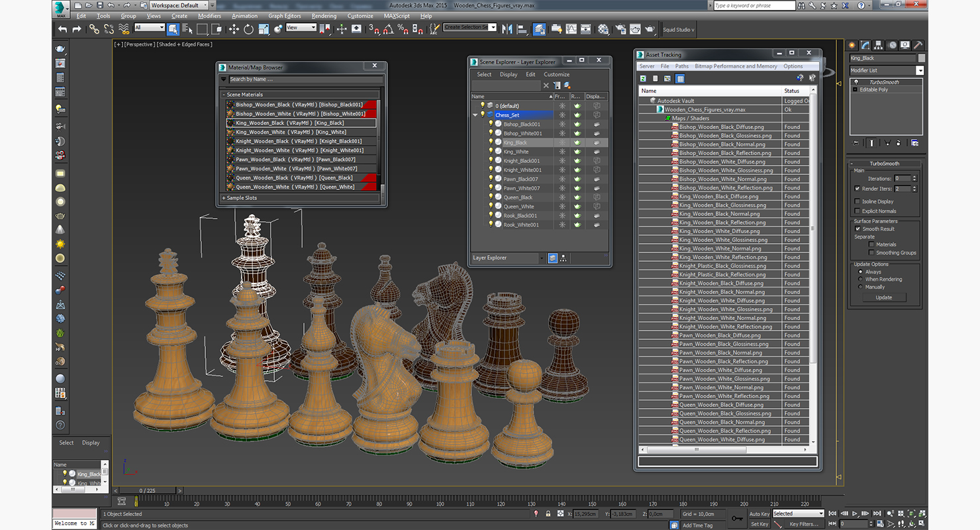The height and width of the screenshot is (530, 980).
Task: Open Render Setup teapot icon
Action: pyautogui.click(x=620, y=29)
